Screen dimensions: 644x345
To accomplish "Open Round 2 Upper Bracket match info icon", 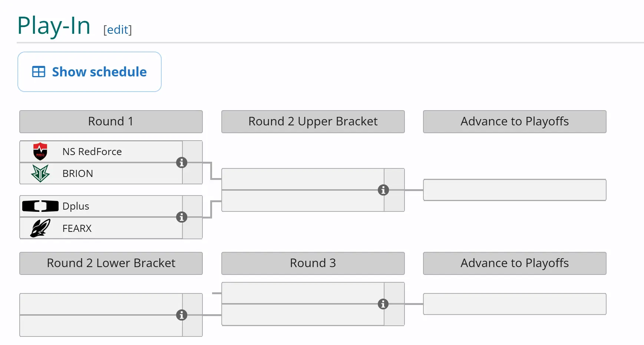I will 383,190.
